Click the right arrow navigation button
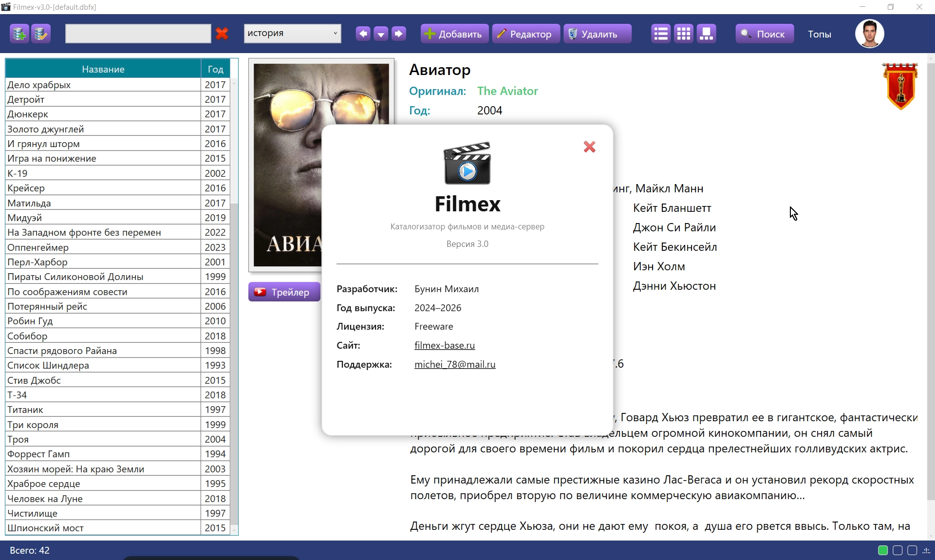The height and width of the screenshot is (560, 935). pos(399,34)
